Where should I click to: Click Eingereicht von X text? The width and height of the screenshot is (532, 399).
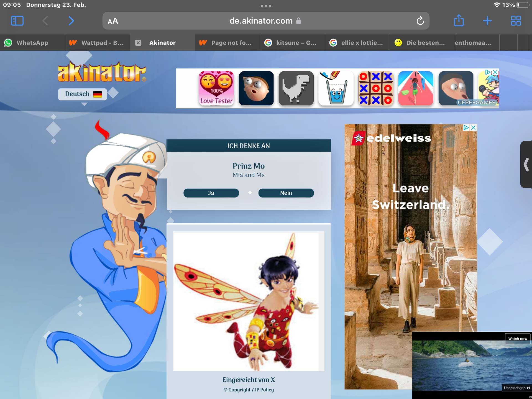249,380
